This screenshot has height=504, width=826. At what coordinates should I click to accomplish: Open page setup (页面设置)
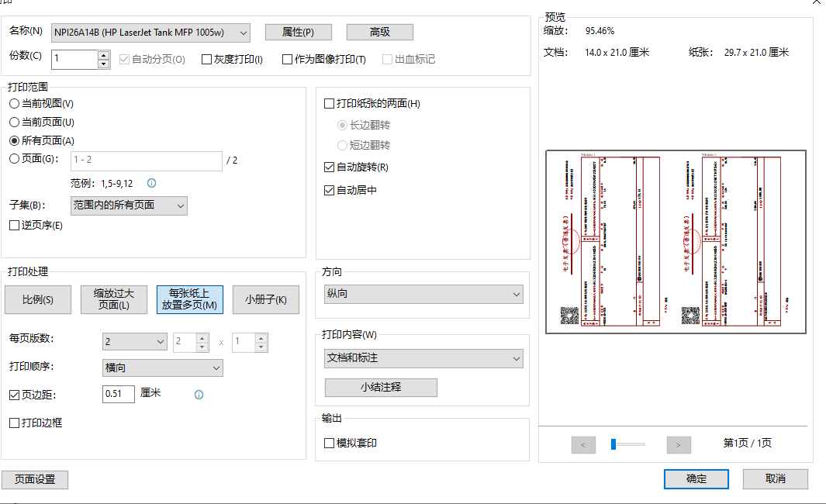click(35, 480)
